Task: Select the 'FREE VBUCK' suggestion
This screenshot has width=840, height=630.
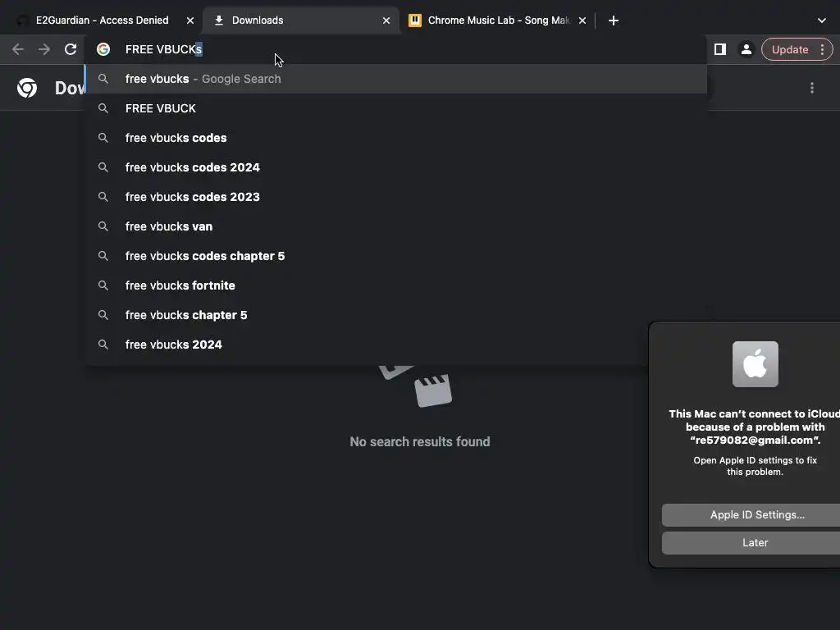Action: tap(396, 108)
